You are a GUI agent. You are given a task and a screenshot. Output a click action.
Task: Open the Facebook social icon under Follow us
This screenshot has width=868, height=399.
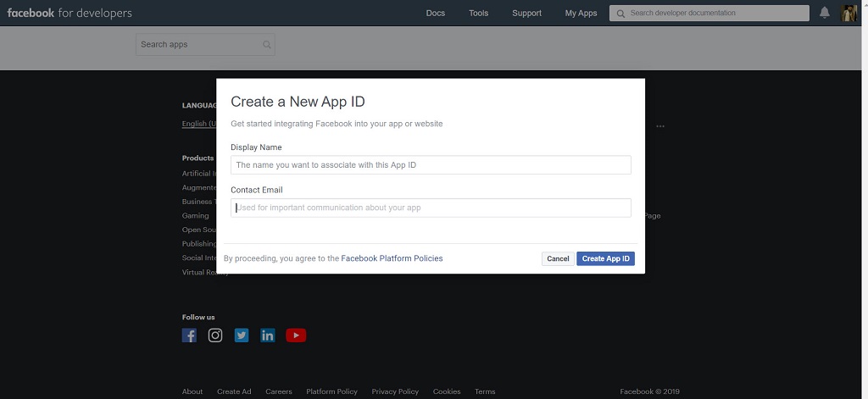[189, 335]
